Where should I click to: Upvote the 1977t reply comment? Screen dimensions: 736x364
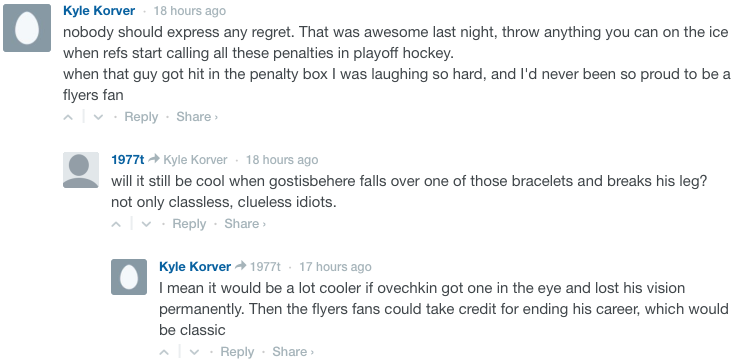(116, 224)
